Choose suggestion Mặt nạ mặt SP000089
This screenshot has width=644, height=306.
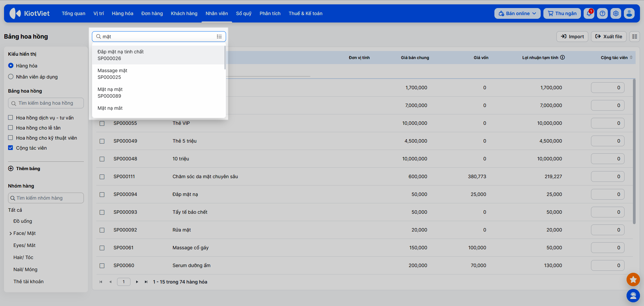[x=158, y=93]
